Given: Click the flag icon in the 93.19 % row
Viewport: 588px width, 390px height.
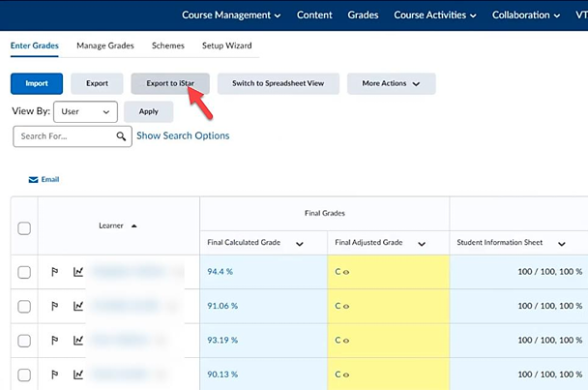Looking at the screenshot, I should coord(54,340).
